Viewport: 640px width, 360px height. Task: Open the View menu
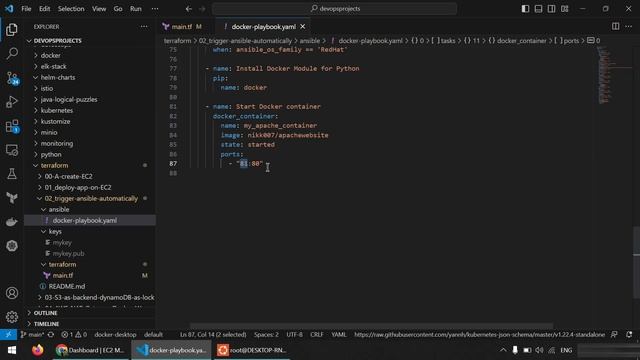tap(99, 9)
